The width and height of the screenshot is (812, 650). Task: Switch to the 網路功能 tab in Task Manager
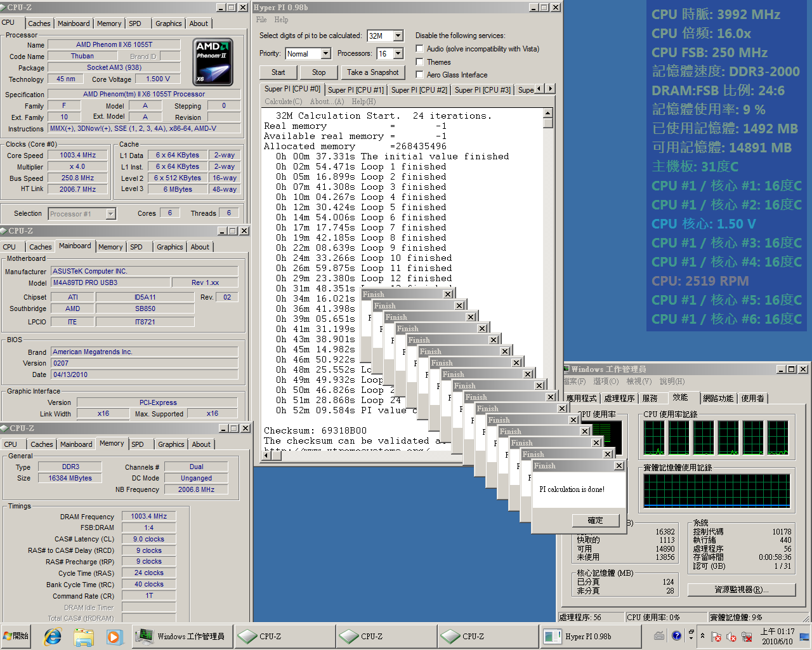(x=718, y=399)
